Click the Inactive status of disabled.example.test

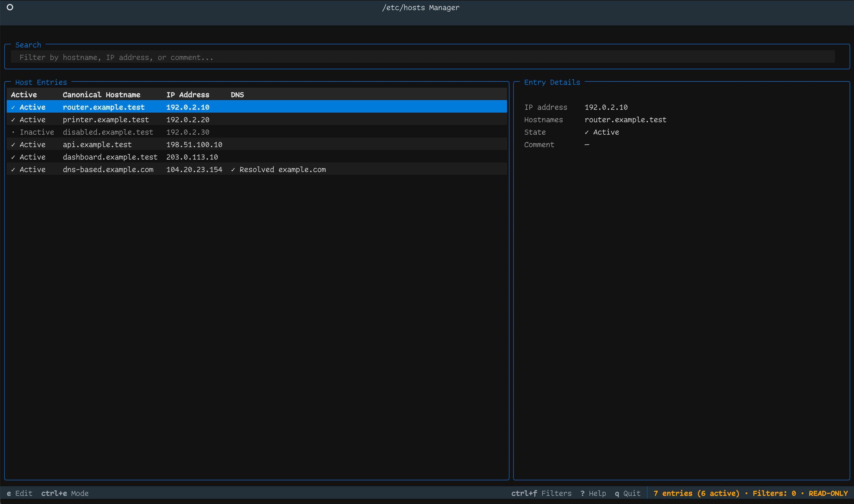37,132
